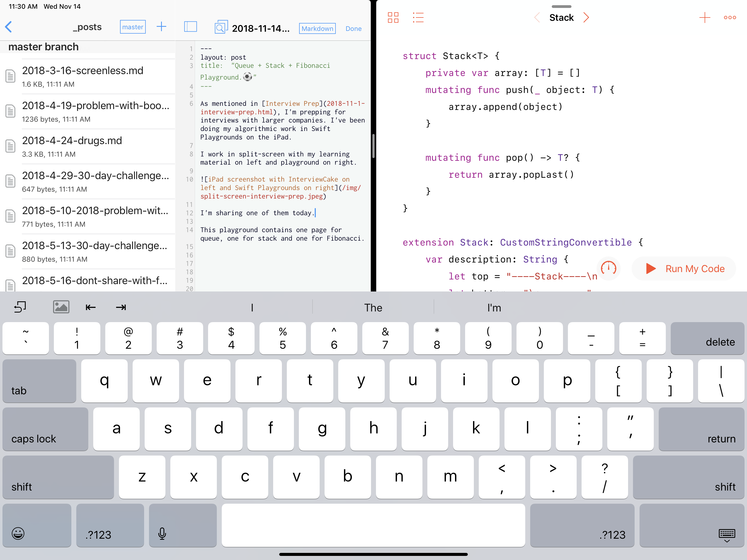Tap the tilde backtick key
The height and width of the screenshot is (560, 747).
(x=26, y=338)
